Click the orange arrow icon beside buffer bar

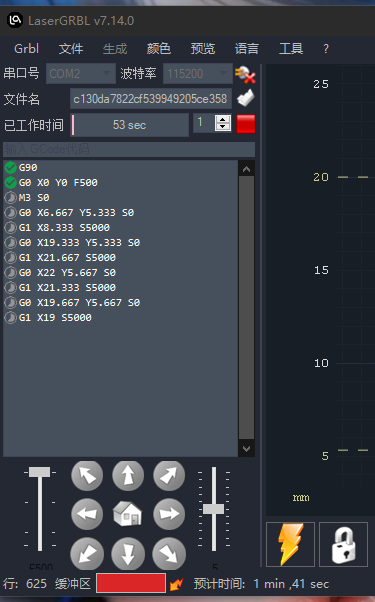(176, 584)
